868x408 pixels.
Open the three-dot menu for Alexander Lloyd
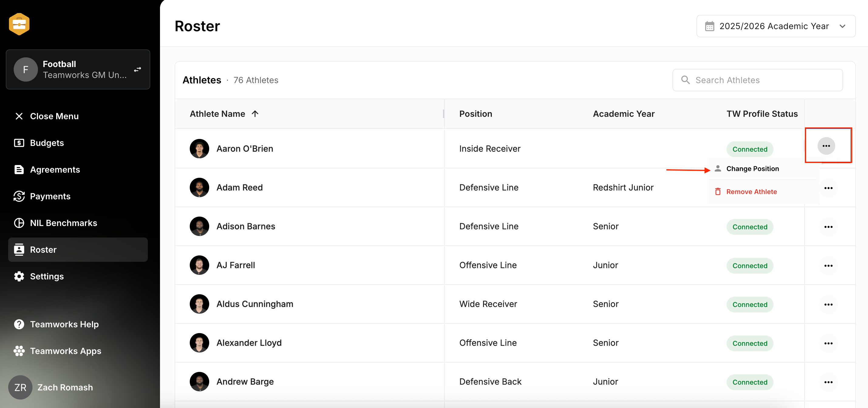coord(828,343)
